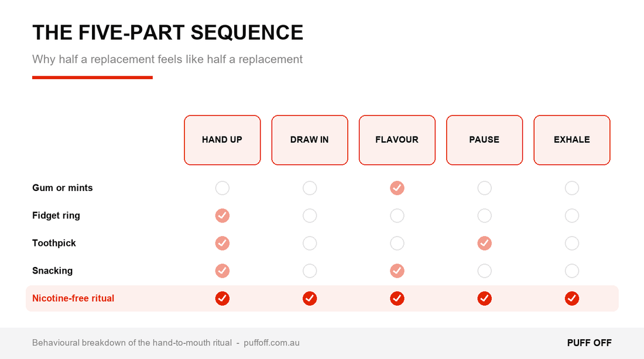Click the Toothpick Pause checkmark icon

484,243
